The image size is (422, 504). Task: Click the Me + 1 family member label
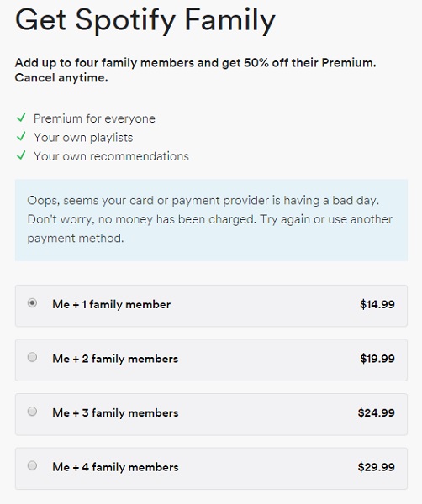point(111,304)
